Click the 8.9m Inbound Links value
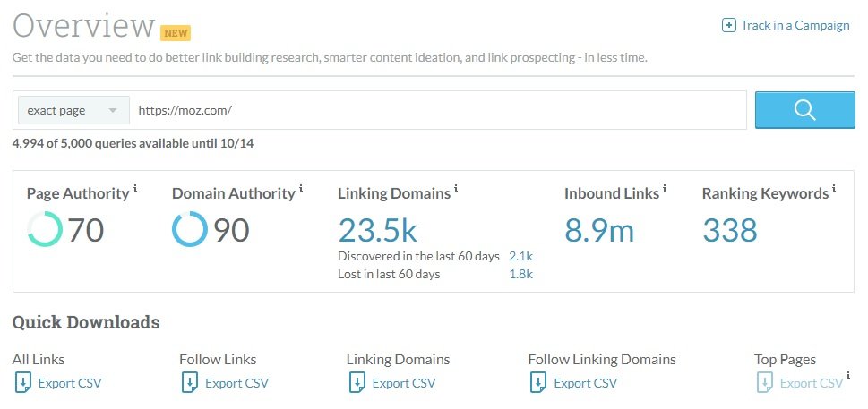Image resolution: width=868 pixels, height=409 pixels. [x=599, y=230]
